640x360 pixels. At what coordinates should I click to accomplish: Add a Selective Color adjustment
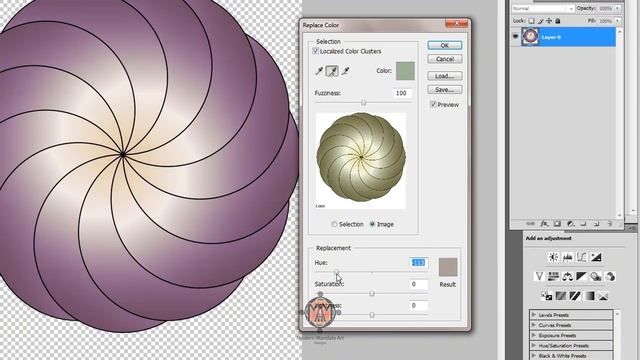coord(603,296)
